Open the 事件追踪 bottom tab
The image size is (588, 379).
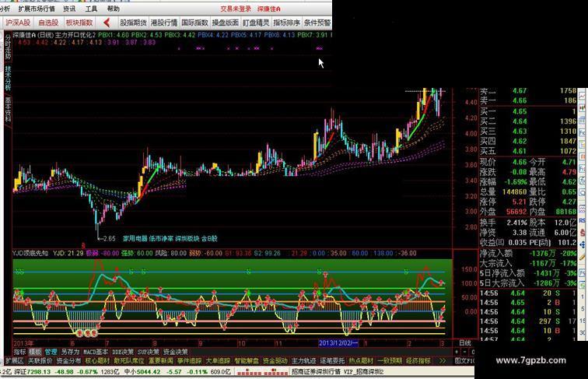coord(189,361)
